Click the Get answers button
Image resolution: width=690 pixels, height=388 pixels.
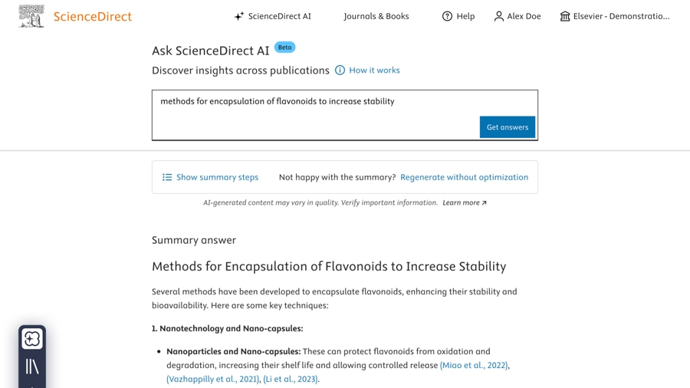pos(507,127)
